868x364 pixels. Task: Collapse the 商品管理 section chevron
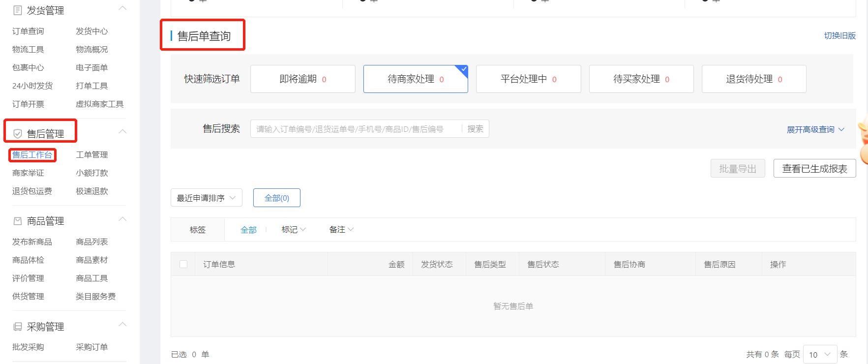tap(122, 219)
